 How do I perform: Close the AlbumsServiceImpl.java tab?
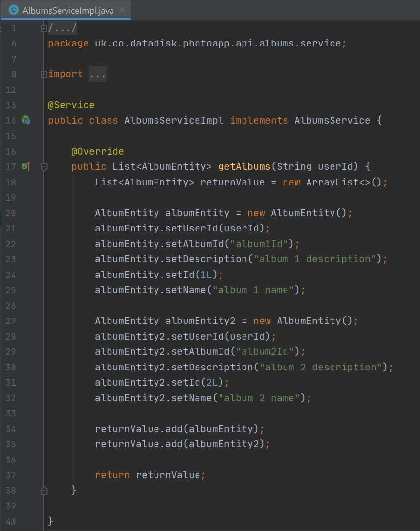click(x=122, y=10)
